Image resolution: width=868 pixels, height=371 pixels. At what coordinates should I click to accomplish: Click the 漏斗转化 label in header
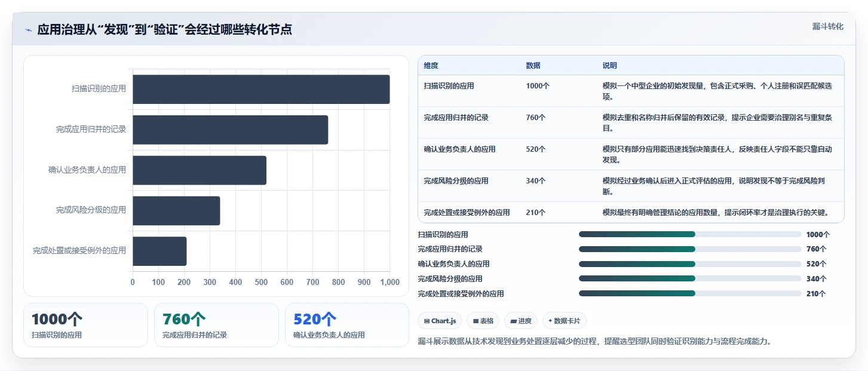(827, 26)
